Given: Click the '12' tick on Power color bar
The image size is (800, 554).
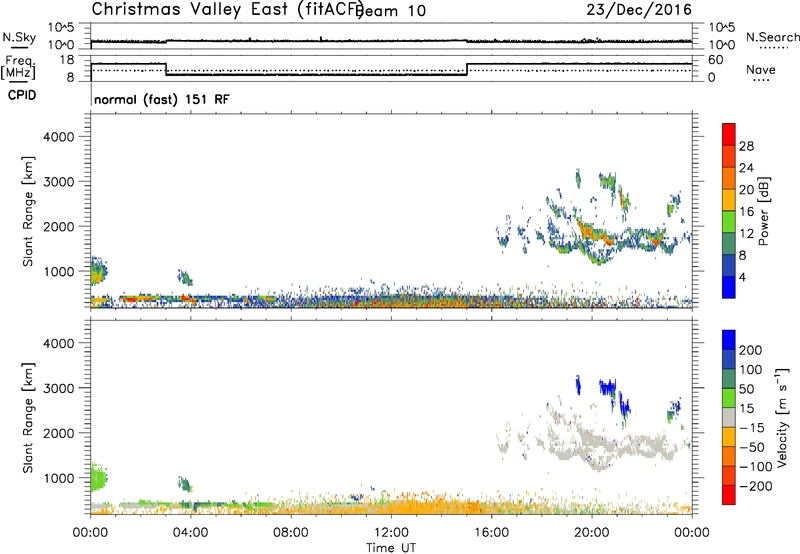Looking at the screenshot, I should pos(746,234).
